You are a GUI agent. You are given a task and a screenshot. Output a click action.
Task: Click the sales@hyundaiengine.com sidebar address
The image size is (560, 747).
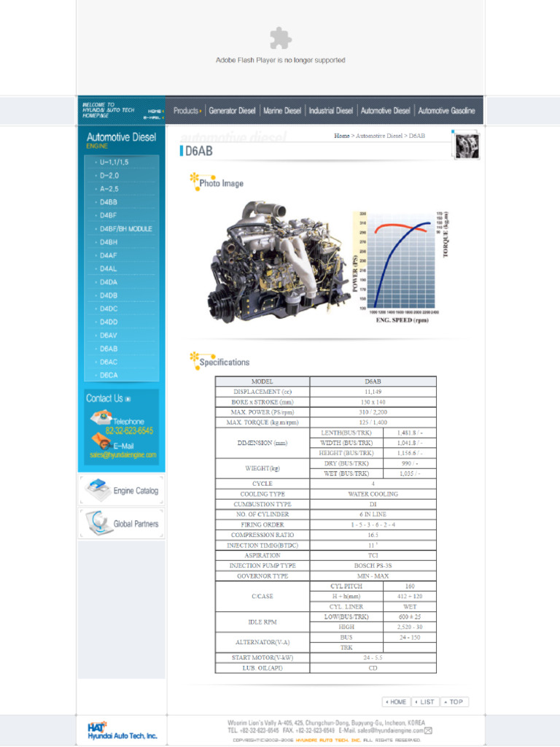pos(122,455)
